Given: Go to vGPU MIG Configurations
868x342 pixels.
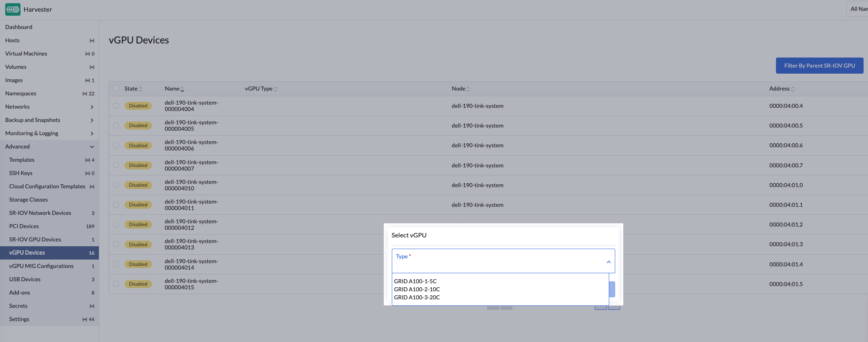Looking at the screenshot, I should coord(41,266).
